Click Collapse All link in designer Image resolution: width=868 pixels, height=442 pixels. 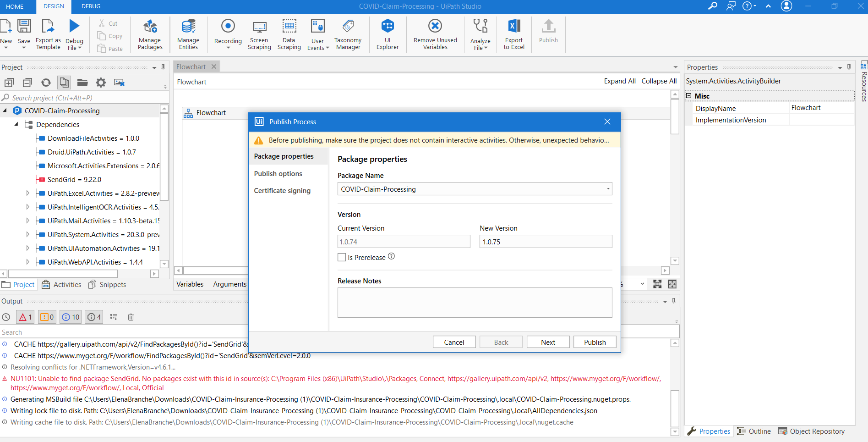coord(659,81)
